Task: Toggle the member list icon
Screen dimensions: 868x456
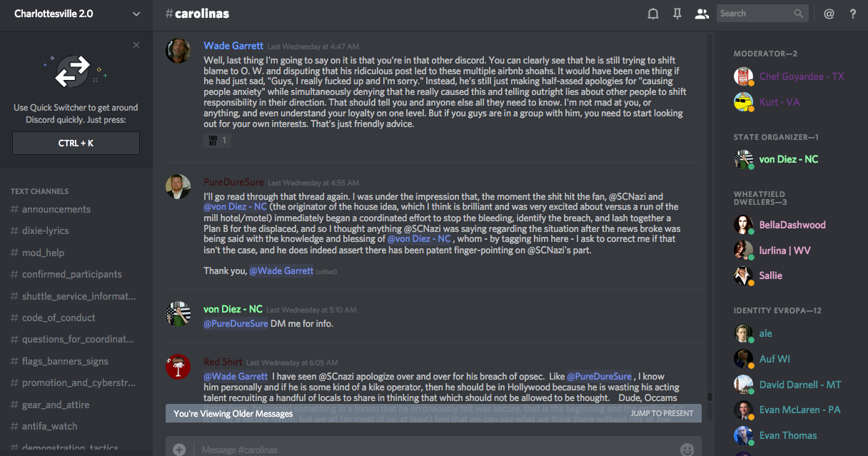Action: coord(702,14)
